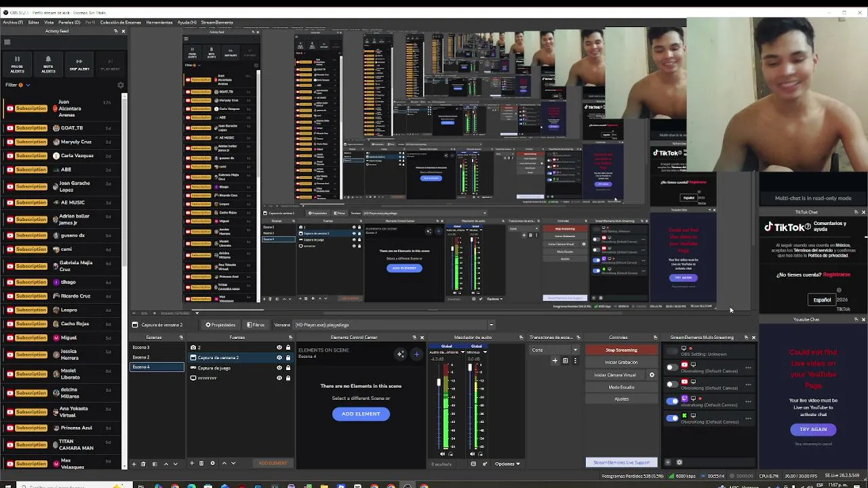Open the Opciones dropdown in the audio mixer

pos(507,464)
